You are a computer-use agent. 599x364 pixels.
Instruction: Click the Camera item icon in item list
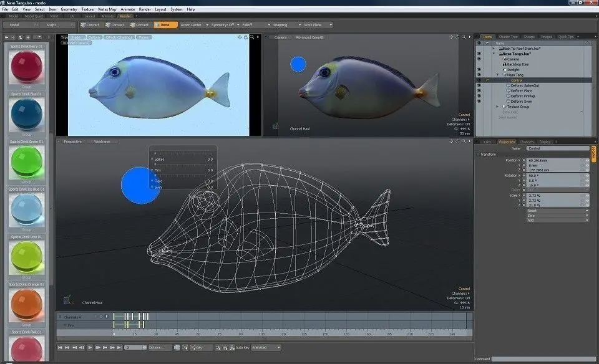point(505,59)
